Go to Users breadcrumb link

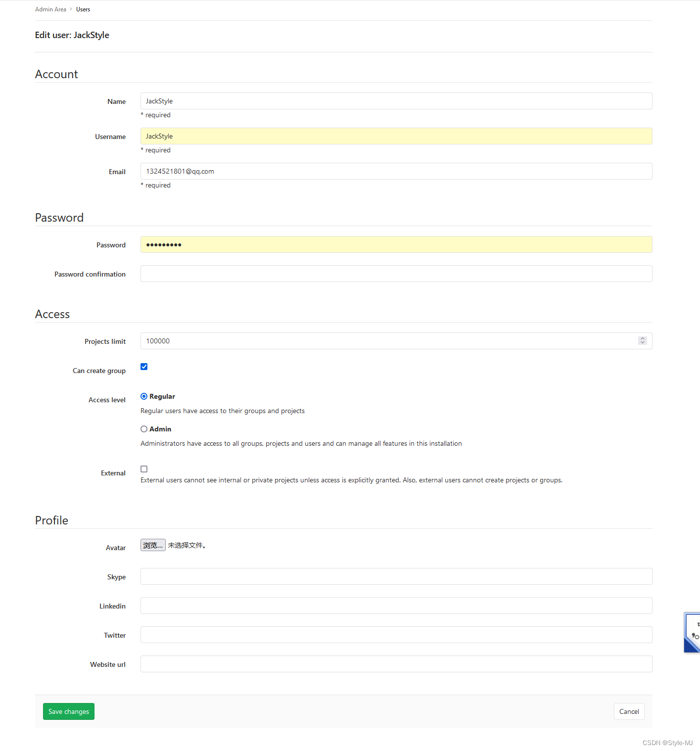[83, 9]
